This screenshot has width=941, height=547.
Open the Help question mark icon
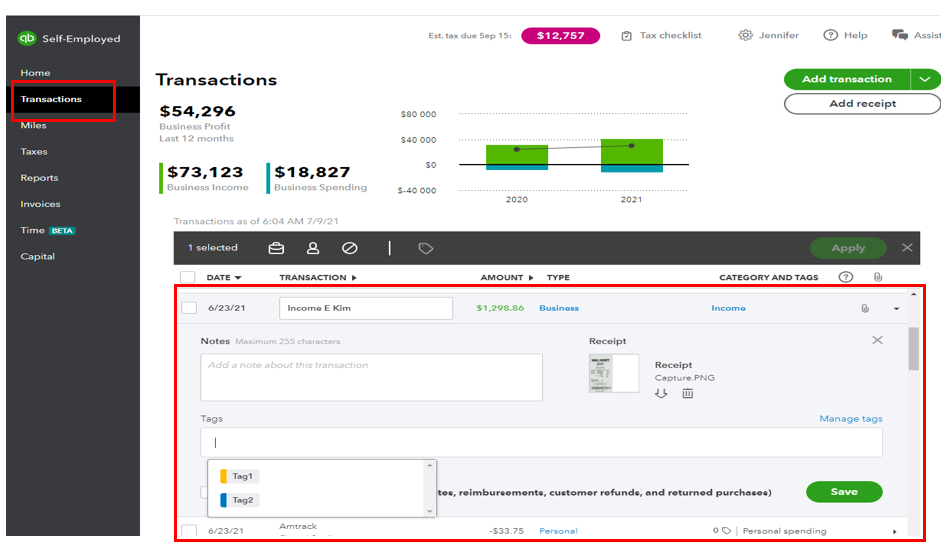click(x=831, y=35)
